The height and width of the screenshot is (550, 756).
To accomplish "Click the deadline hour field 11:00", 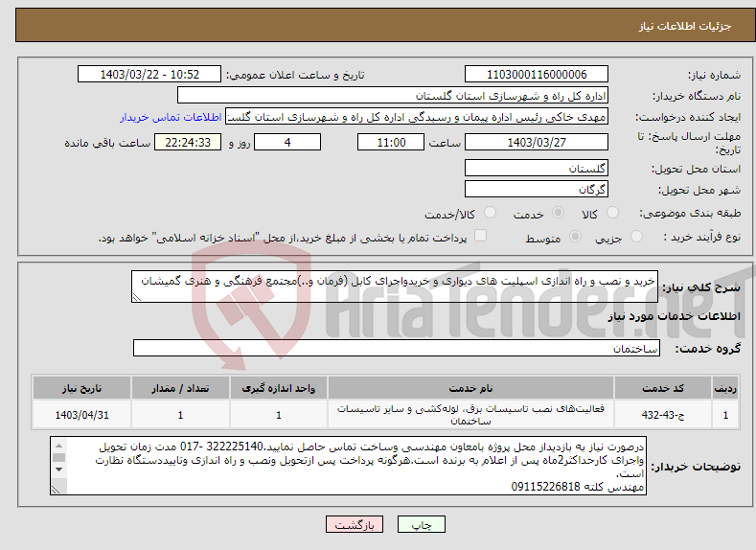I will (391, 142).
